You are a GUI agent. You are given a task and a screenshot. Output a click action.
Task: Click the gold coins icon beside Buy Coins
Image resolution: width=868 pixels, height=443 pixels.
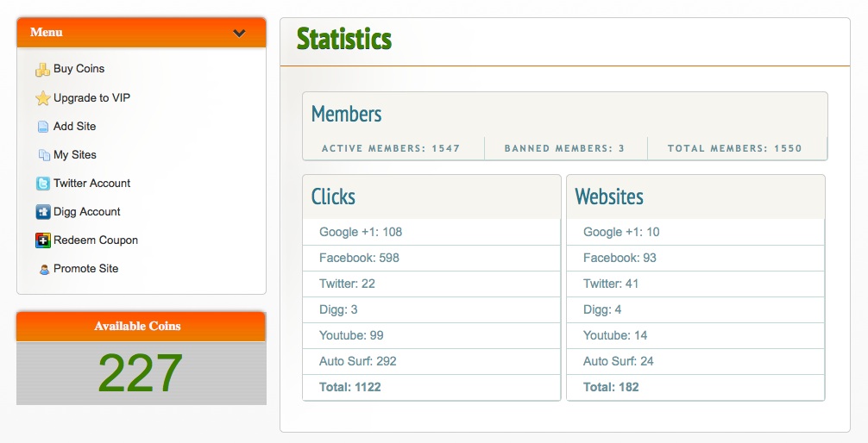click(x=42, y=70)
